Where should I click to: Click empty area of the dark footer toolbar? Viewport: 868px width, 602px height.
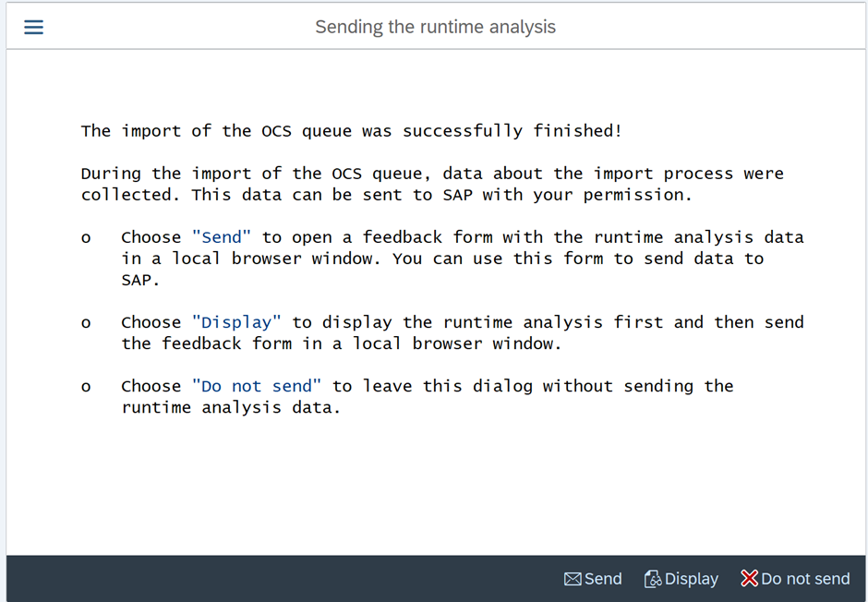[277, 579]
